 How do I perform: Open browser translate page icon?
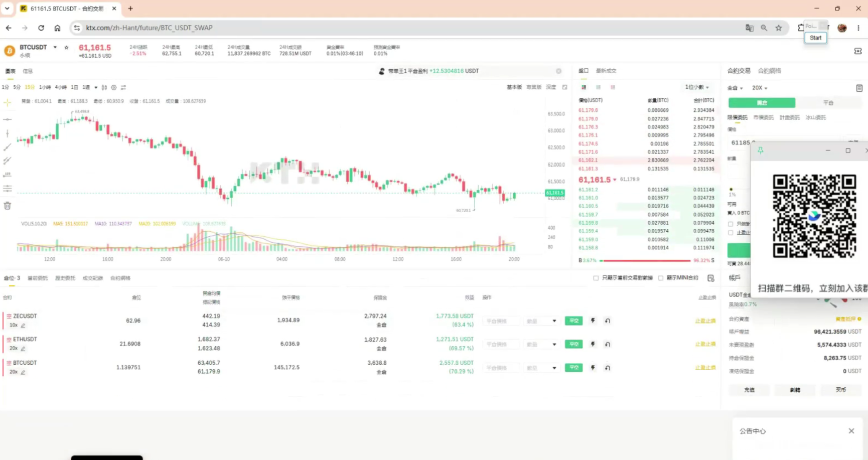pyautogui.click(x=750, y=28)
